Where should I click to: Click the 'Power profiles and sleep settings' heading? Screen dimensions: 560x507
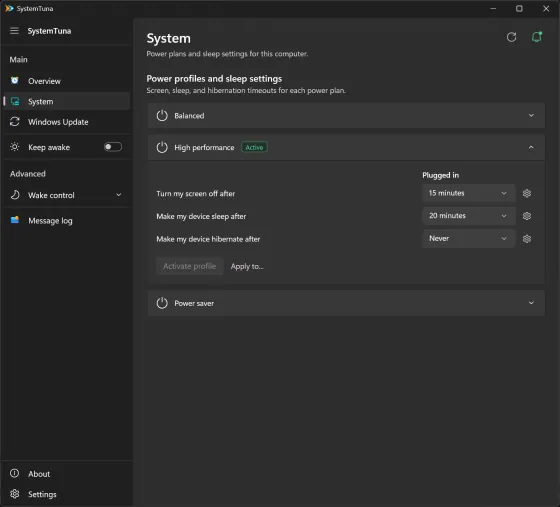pyautogui.click(x=214, y=79)
